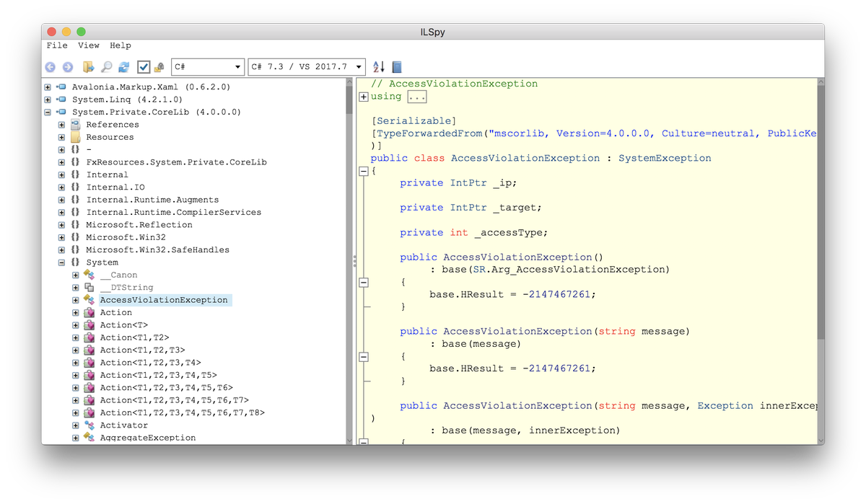866x504 pixels.
Task: Click the Activator class icon
Action: tap(89, 425)
